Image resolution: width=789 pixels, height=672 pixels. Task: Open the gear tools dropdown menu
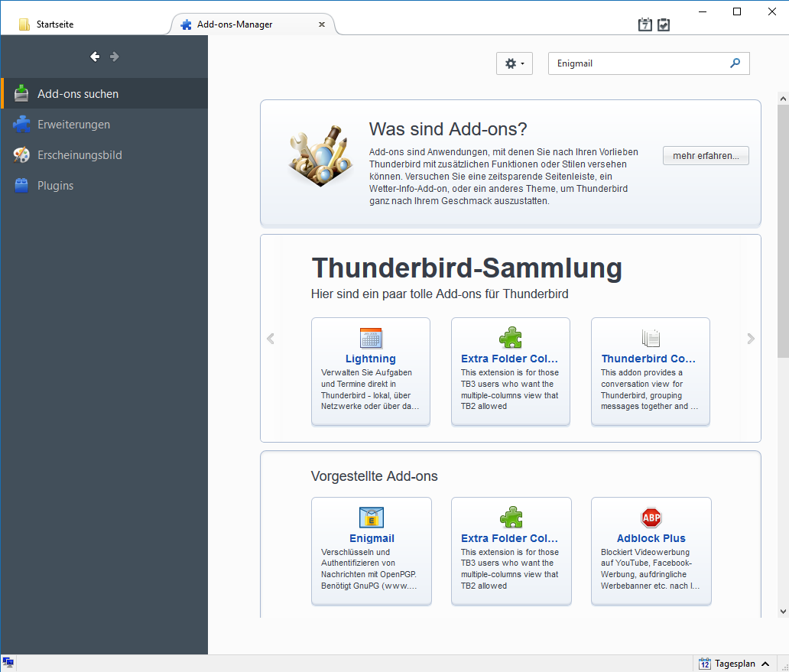515,63
